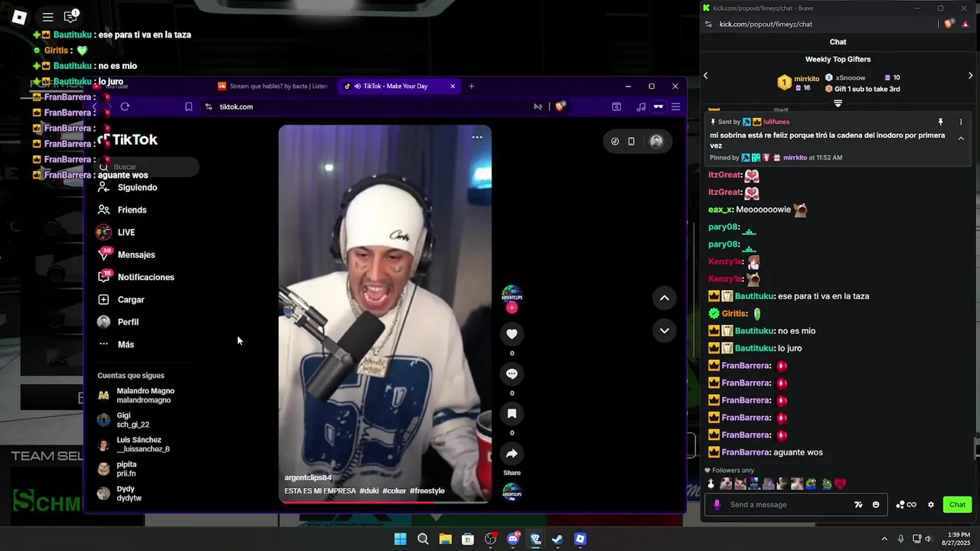
Task: Click the #duki hashtag in caption
Action: coord(369,491)
